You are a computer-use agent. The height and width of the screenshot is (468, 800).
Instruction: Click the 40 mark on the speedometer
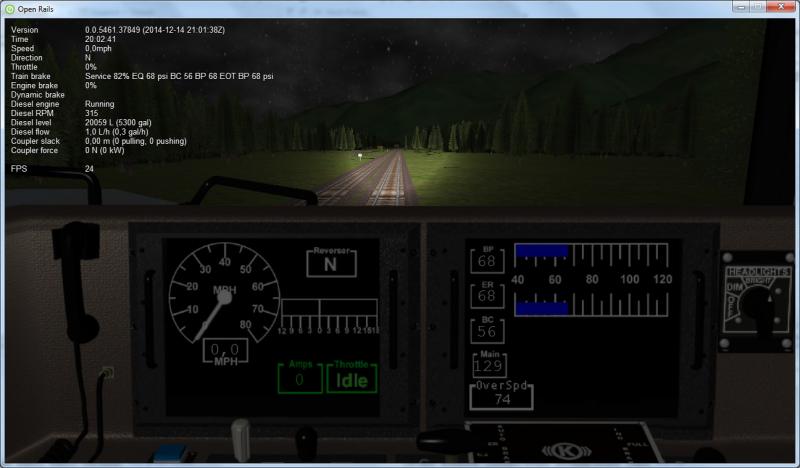(x=224, y=262)
